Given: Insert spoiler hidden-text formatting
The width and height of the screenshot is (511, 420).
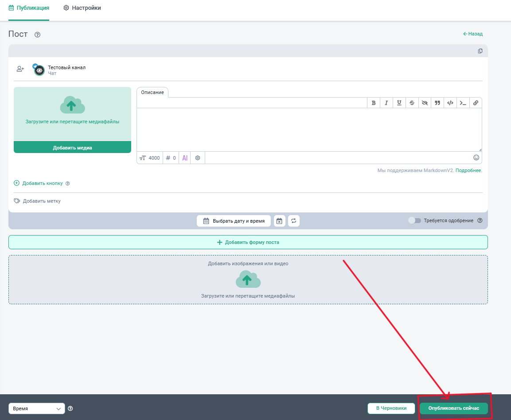Looking at the screenshot, I should pos(425,103).
